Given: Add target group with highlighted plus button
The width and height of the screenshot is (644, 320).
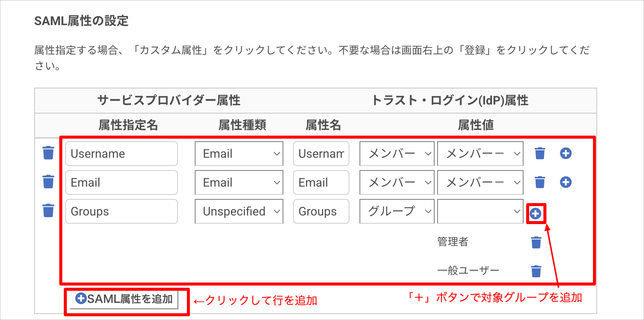Looking at the screenshot, I should pyautogui.click(x=536, y=214).
